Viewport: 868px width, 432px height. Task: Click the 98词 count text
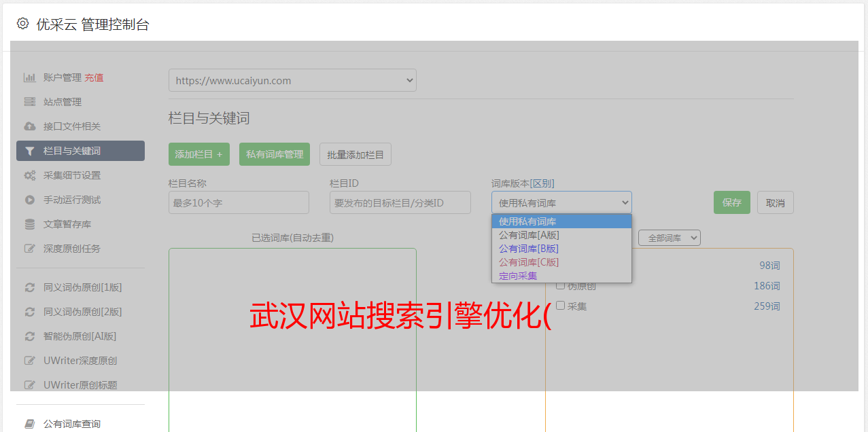(769, 266)
